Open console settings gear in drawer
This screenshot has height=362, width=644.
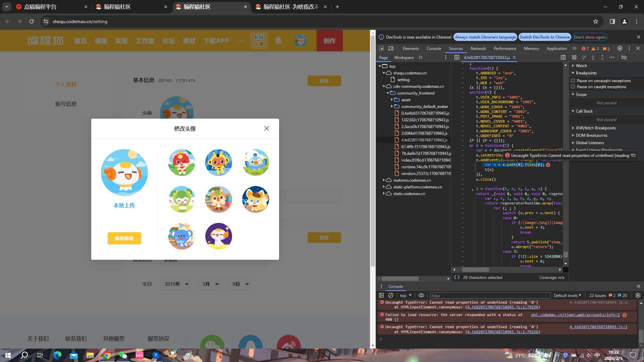[638, 295]
